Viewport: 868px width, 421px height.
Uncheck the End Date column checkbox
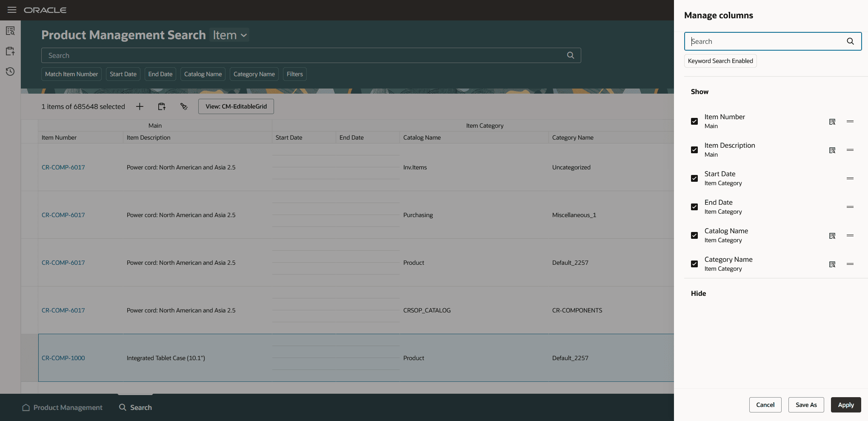click(694, 207)
